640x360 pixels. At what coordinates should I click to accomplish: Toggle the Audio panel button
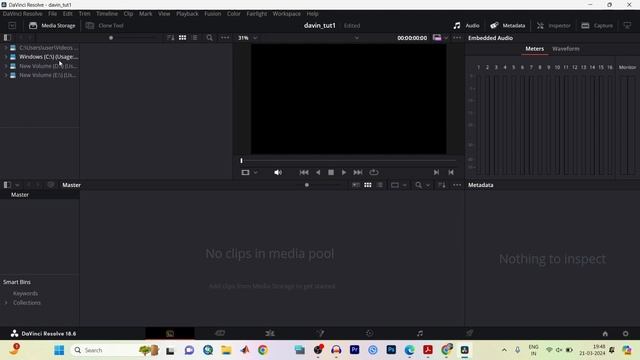[466, 25]
